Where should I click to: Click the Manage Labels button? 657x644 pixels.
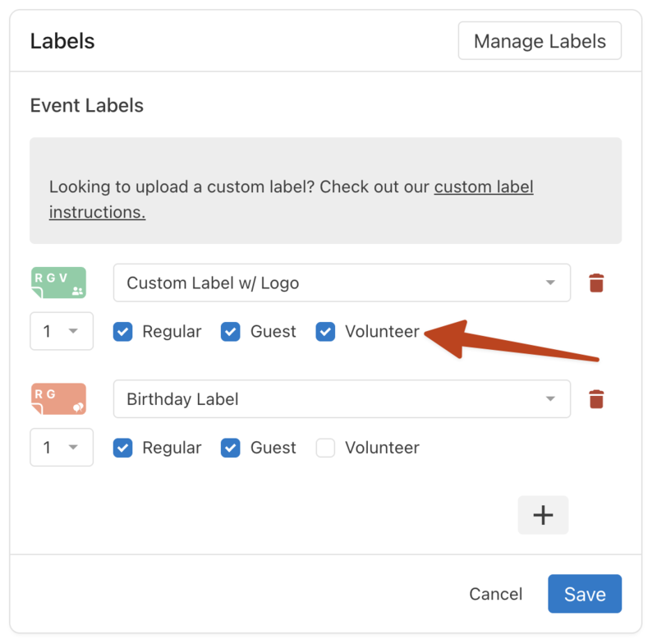point(540,42)
